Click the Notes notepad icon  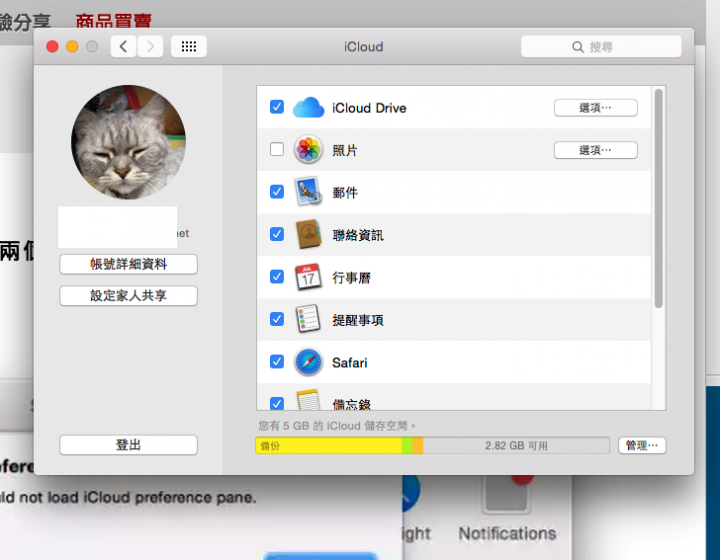[x=308, y=399]
